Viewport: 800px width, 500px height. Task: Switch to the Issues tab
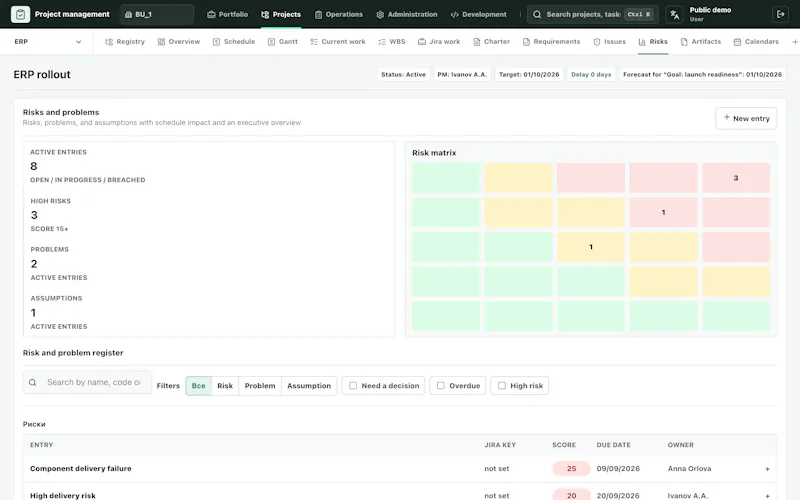[x=609, y=42]
